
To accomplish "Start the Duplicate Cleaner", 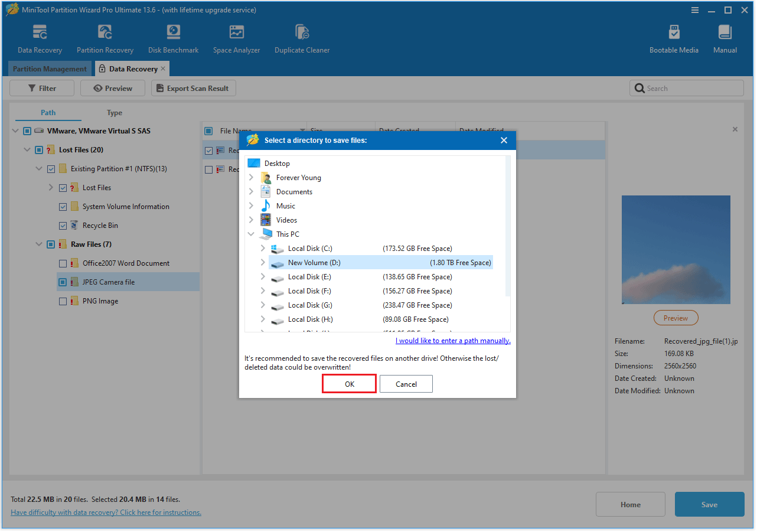I will pos(302,37).
